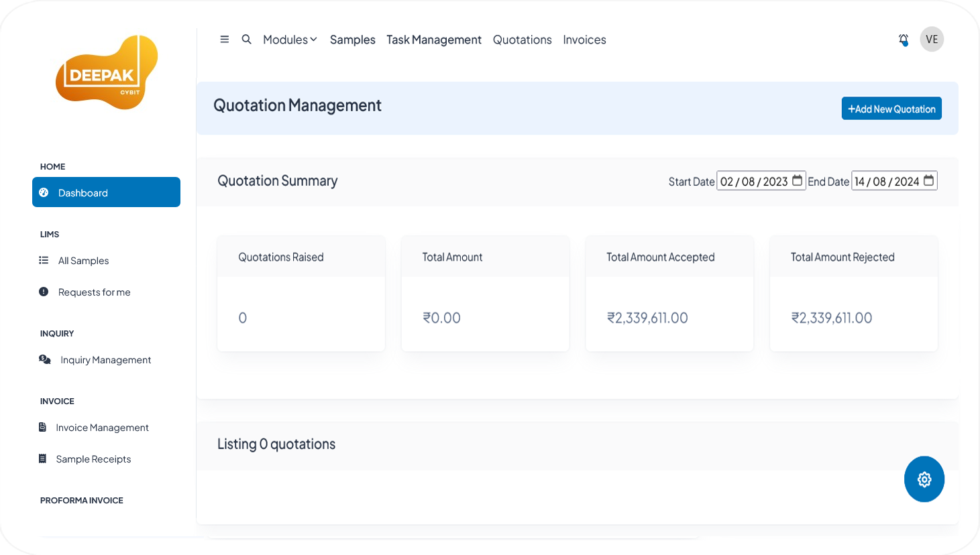This screenshot has height=555, width=980.
Task: Select Quotations in the top menu
Action: pos(522,40)
